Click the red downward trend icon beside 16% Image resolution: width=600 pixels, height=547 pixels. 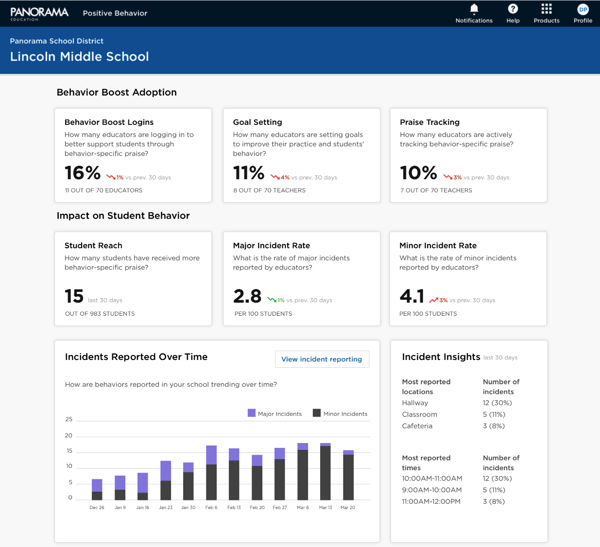pos(111,177)
